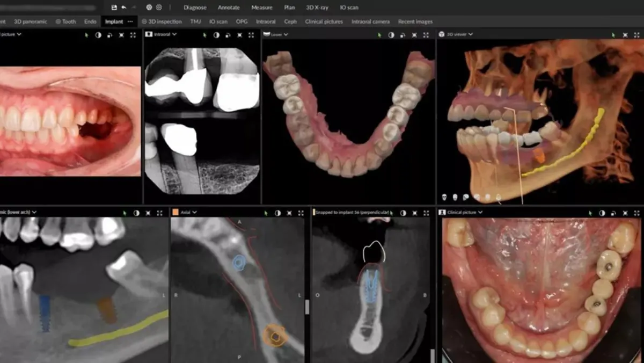This screenshot has width=644, height=363.
Task: Open the Measure menu
Action: (x=262, y=8)
